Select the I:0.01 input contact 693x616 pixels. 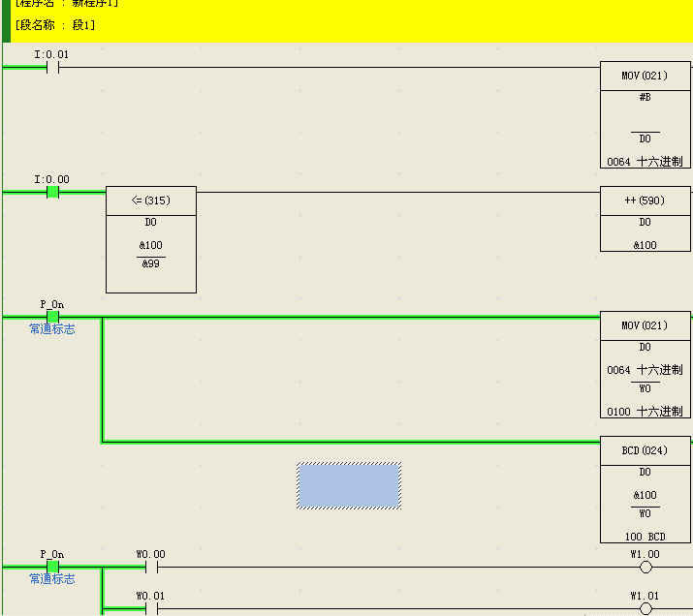tap(53, 68)
